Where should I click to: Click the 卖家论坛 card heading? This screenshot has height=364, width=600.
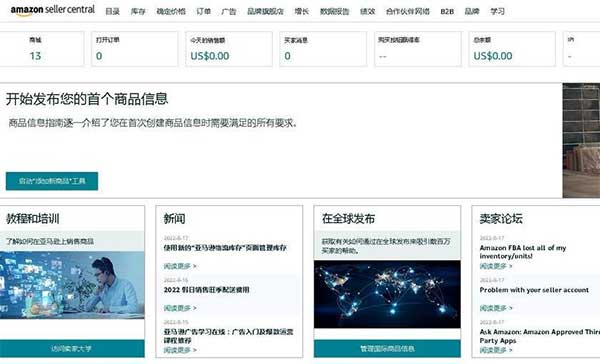point(501,219)
